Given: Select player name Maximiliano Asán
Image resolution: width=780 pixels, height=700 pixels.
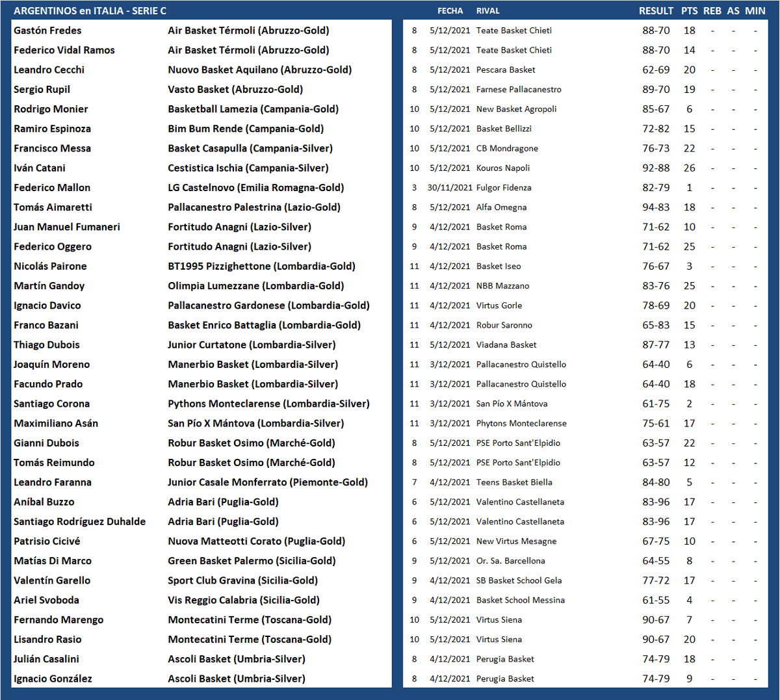Looking at the screenshot, I should [56, 423].
